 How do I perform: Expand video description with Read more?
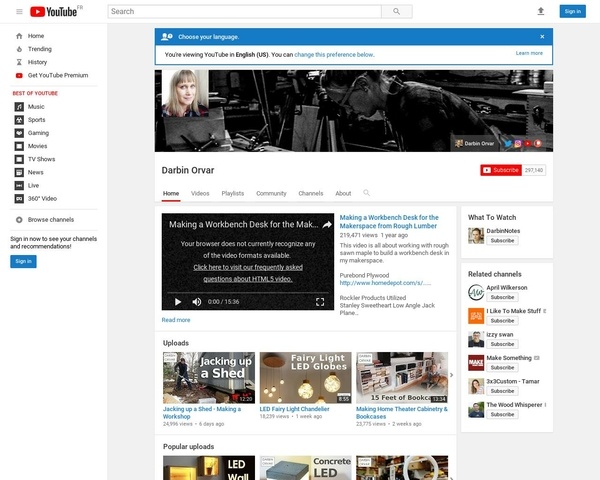tap(176, 320)
